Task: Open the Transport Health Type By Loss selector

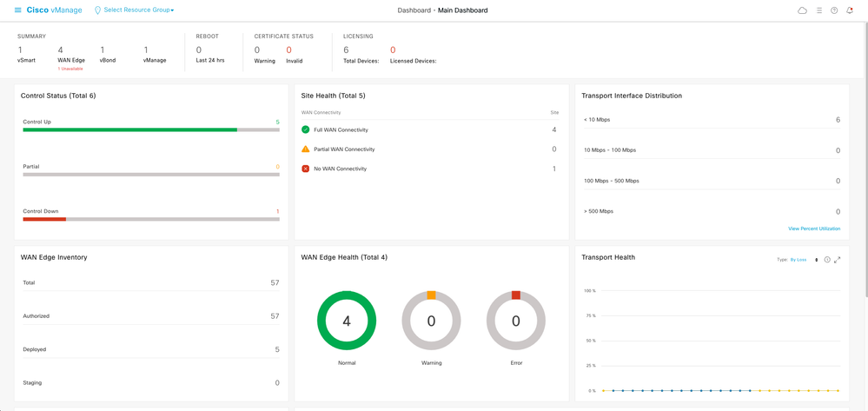Action: point(804,259)
